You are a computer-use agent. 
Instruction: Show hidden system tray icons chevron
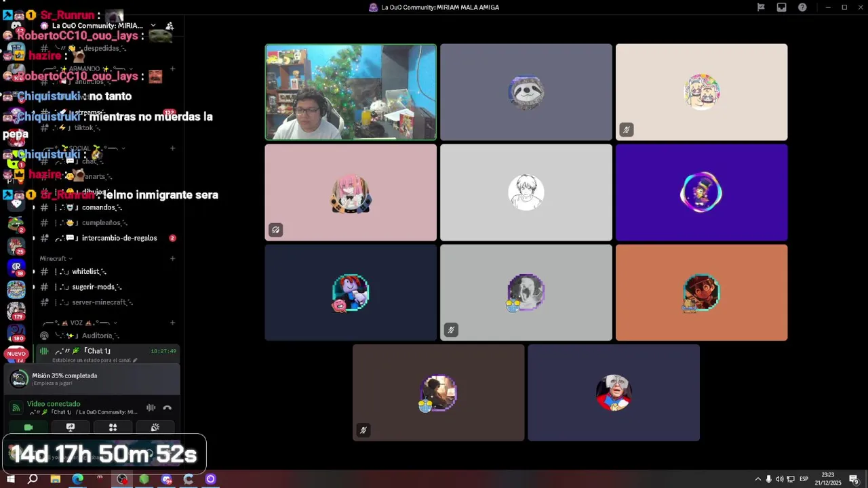757,479
